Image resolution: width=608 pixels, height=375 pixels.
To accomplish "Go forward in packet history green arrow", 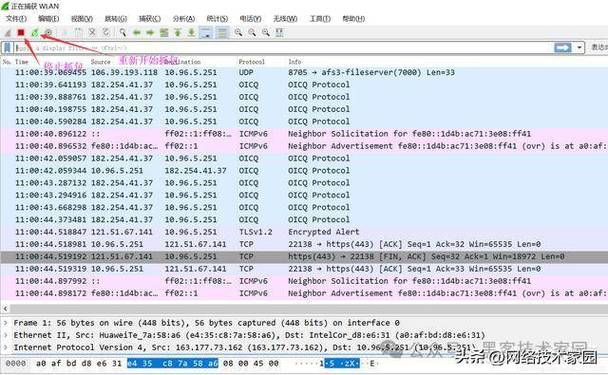I will point(150,33).
